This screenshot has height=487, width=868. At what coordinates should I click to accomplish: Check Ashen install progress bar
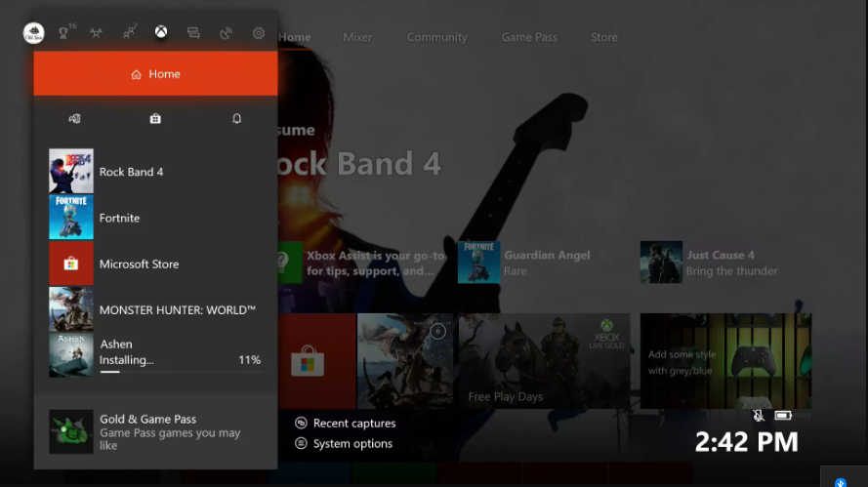(x=180, y=372)
